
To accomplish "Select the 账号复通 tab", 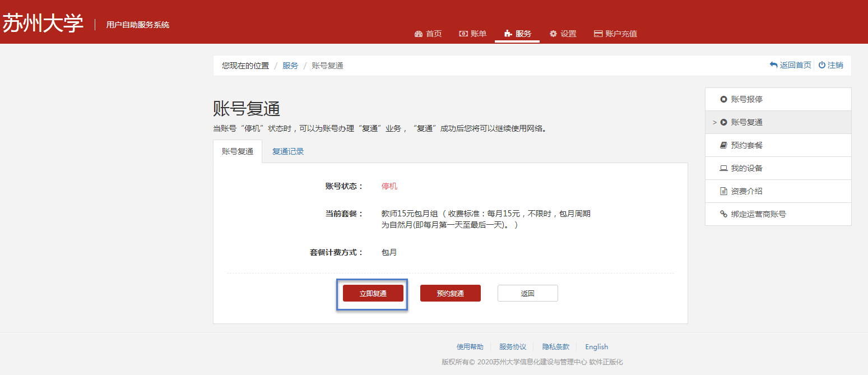I will point(238,151).
